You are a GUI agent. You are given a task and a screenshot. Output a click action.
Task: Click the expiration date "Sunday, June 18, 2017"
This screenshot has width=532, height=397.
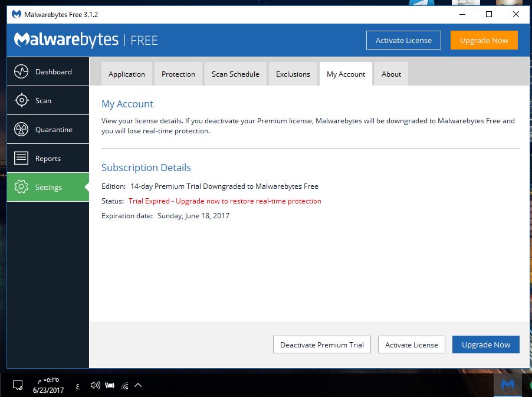[193, 216]
